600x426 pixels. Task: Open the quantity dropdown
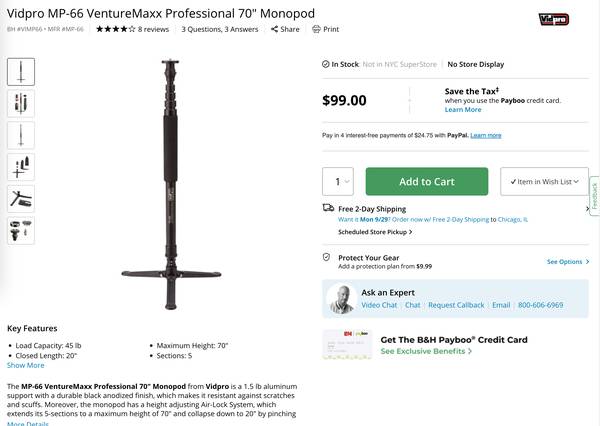338,181
